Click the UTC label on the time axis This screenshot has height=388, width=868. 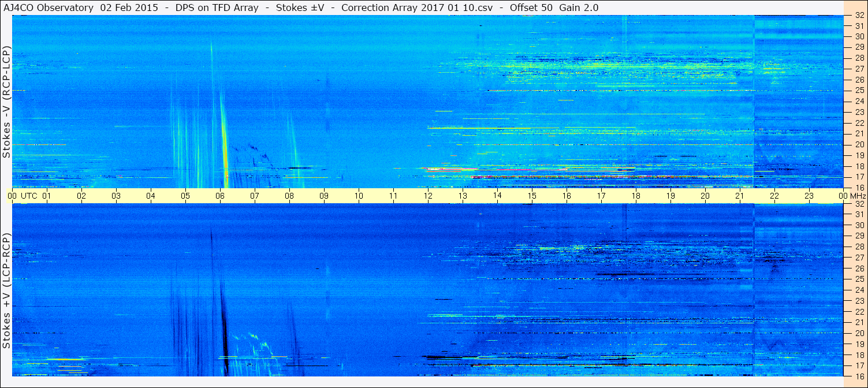click(x=29, y=196)
